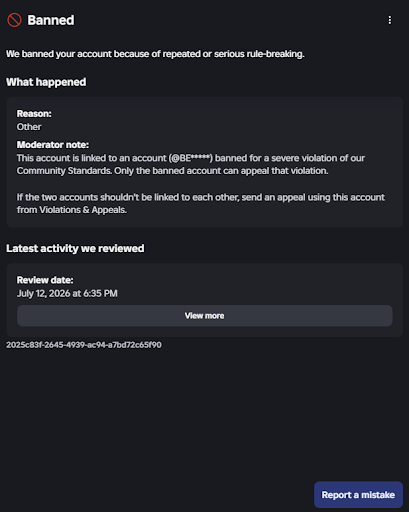
Task: Select the July 12, 2026 review timestamp
Action: pos(67,293)
